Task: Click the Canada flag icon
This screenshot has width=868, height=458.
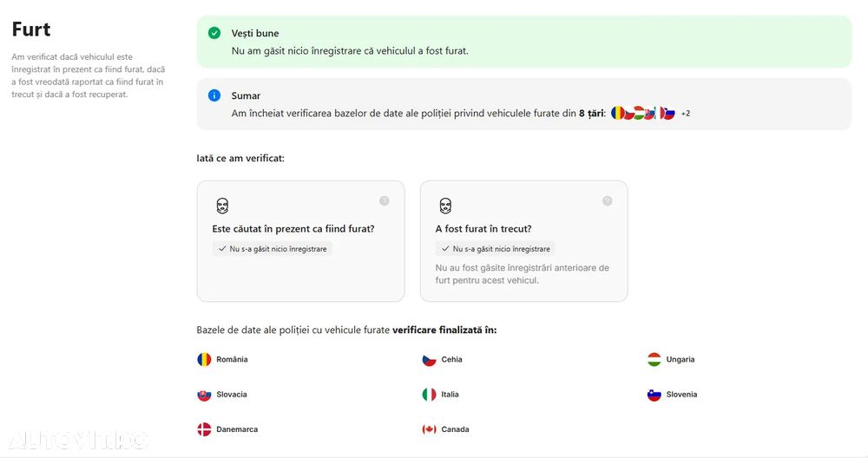Action: (429, 429)
